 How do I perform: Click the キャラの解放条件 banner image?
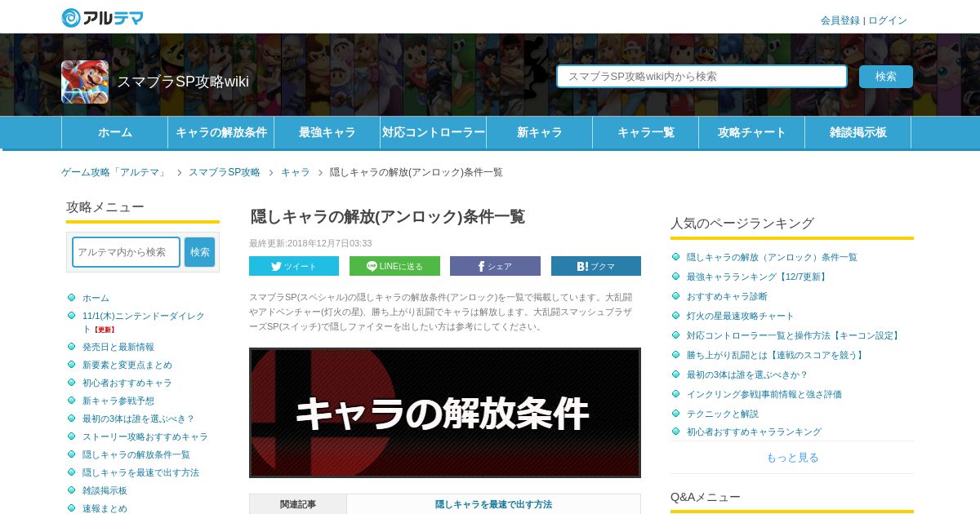tap(445, 413)
